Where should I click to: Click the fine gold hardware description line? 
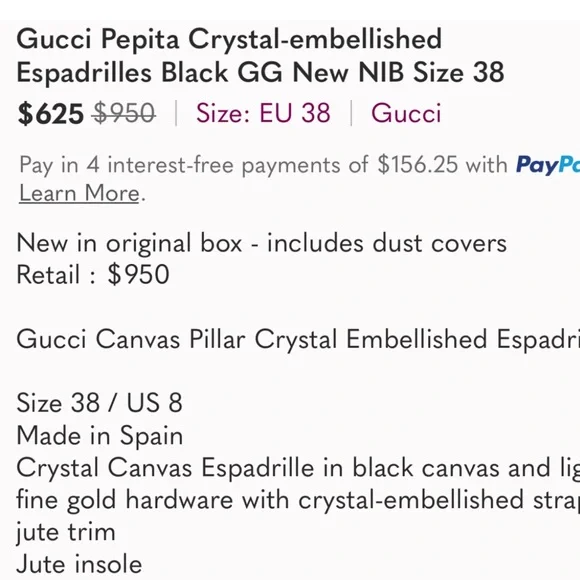click(x=298, y=500)
